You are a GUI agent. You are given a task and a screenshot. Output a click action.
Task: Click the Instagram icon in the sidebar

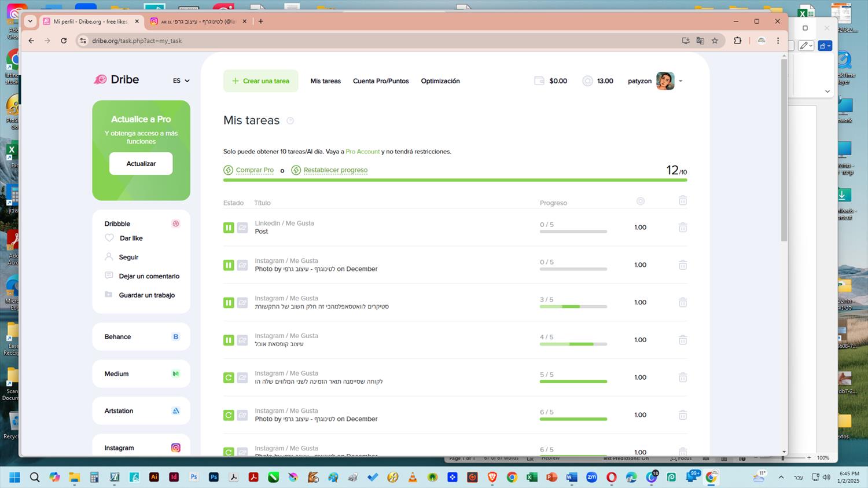[x=176, y=447]
